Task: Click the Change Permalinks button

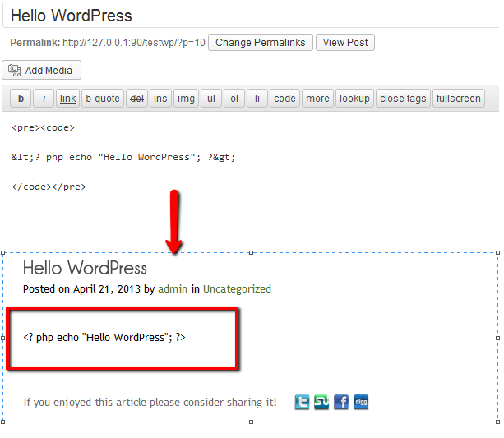Action: pyautogui.click(x=261, y=43)
